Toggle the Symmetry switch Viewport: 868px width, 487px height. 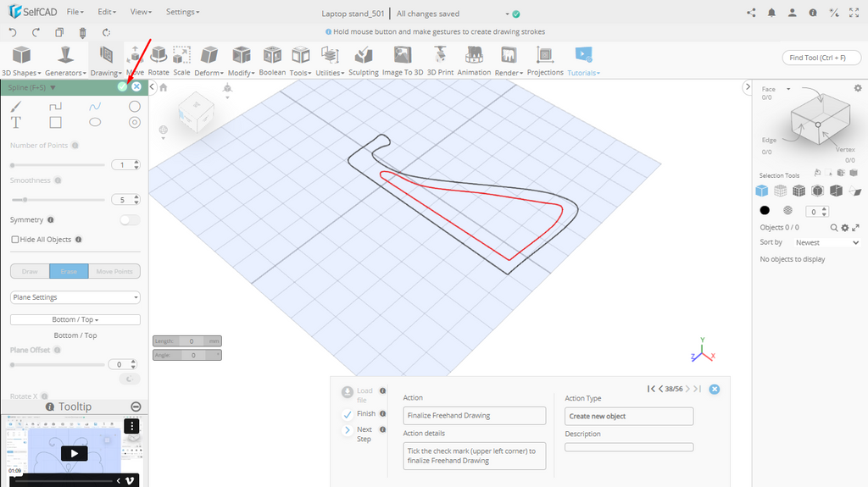tap(130, 220)
